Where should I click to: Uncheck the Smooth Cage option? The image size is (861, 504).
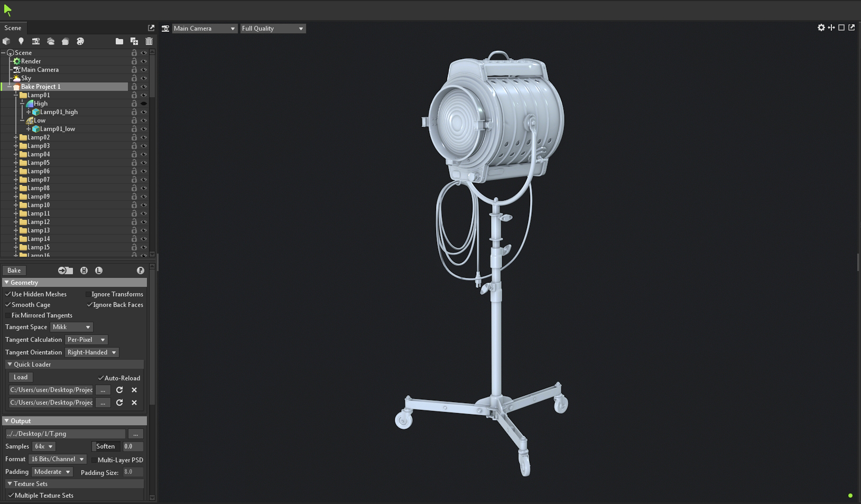click(x=8, y=305)
